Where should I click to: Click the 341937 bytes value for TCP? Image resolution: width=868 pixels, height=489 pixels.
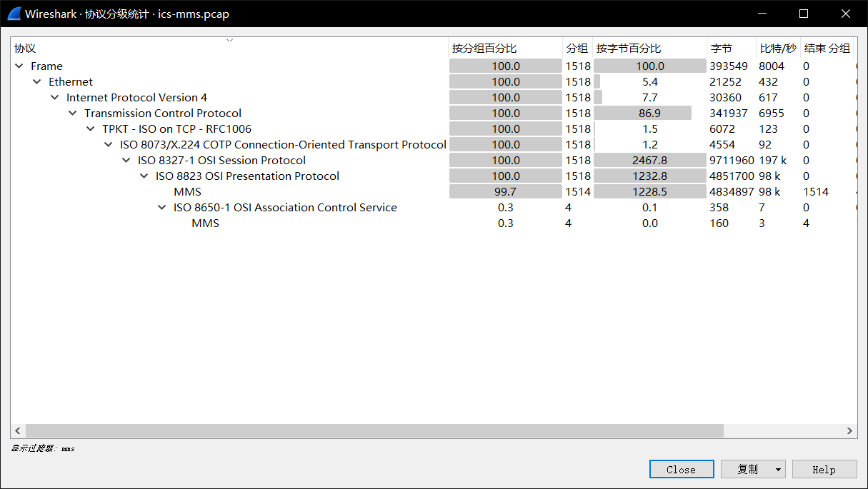[729, 114]
